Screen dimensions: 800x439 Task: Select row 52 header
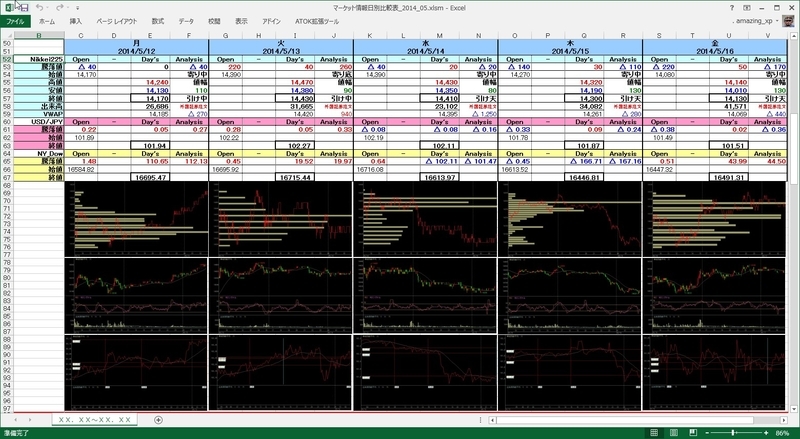click(x=7, y=59)
